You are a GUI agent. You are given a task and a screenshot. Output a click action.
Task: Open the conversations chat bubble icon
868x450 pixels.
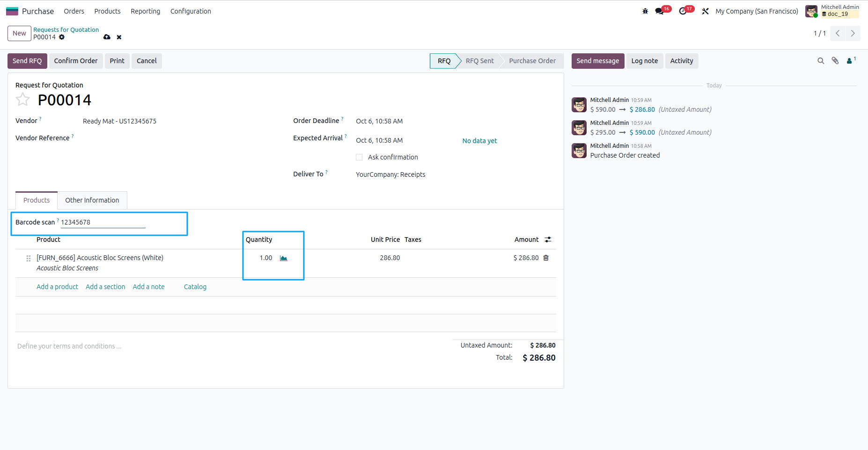[x=660, y=11]
